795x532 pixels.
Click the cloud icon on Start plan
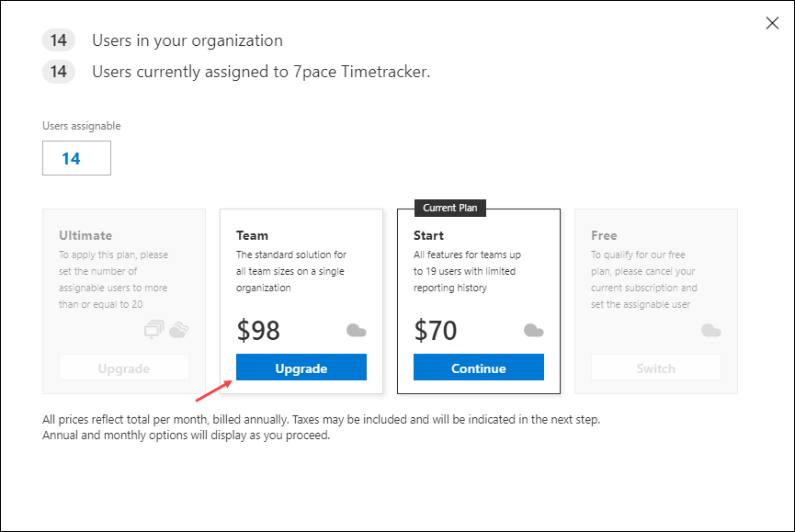[534, 331]
